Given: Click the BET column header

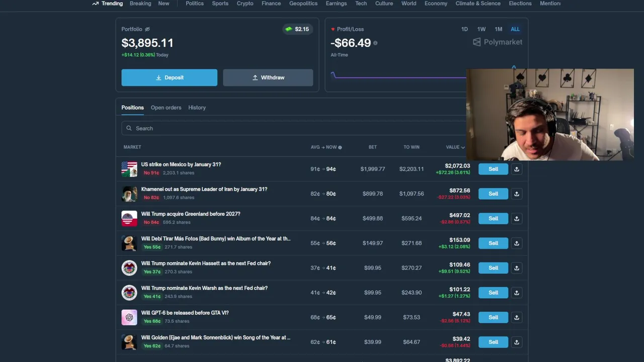Looking at the screenshot, I should pyautogui.click(x=372, y=147).
